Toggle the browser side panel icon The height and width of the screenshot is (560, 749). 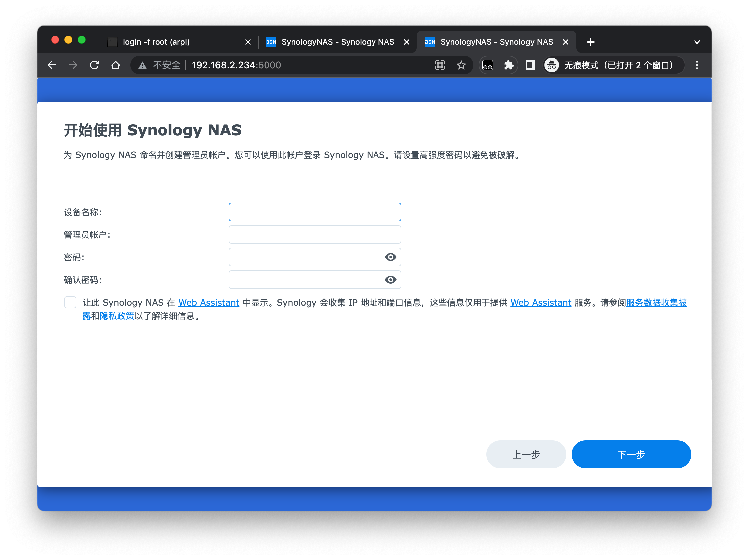click(530, 65)
